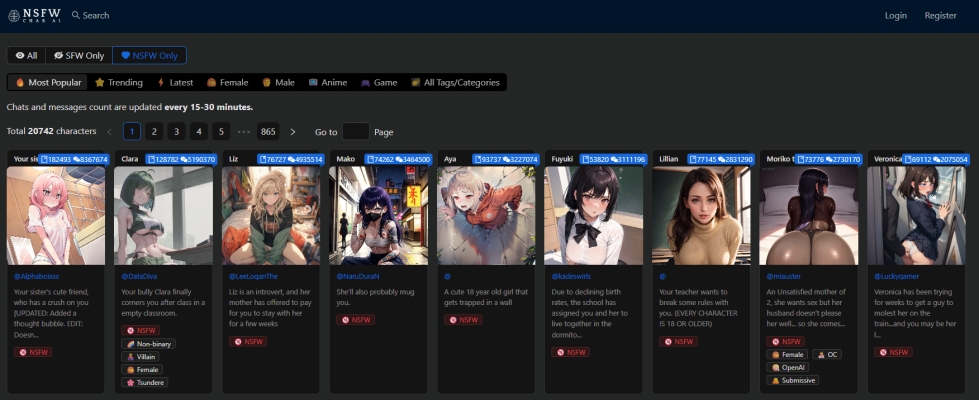This screenshot has height=400, width=979.
Task: Go to next page using right chevron
Action: (292, 132)
